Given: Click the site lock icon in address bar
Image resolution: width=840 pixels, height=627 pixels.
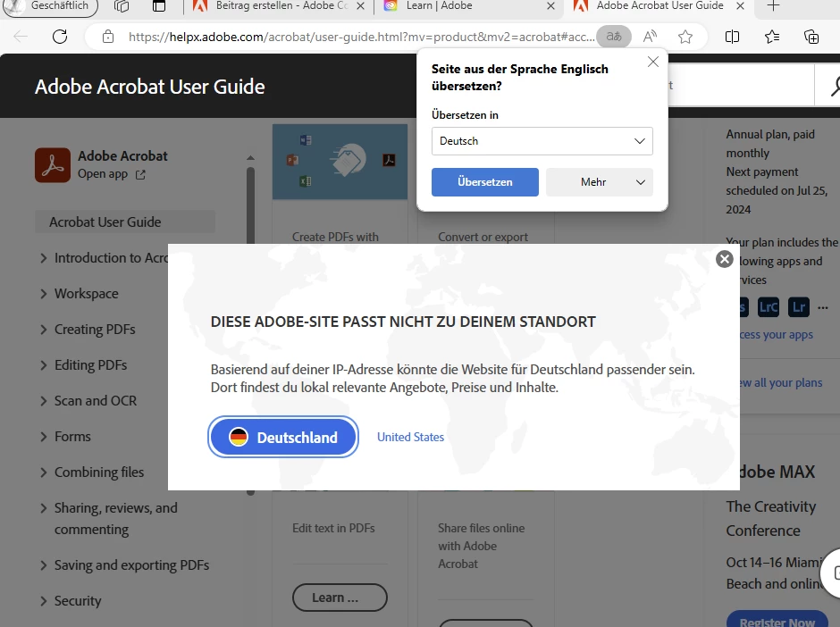Looking at the screenshot, I should [108, 37].
